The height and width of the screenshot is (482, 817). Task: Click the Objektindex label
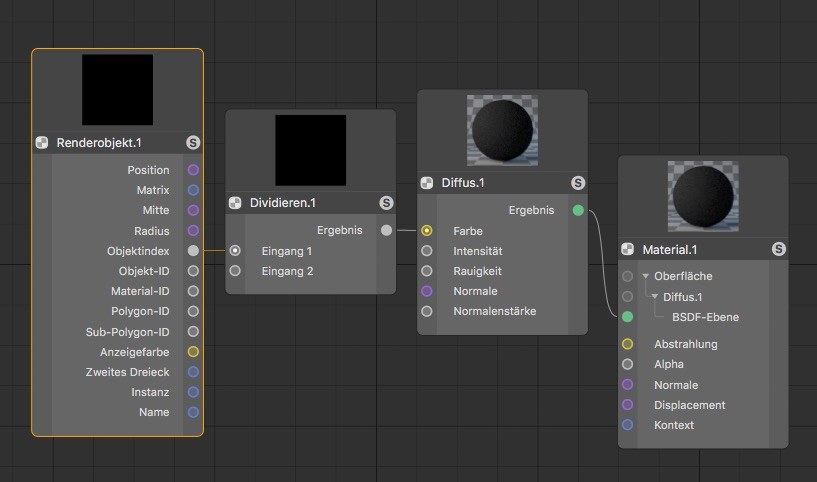(138, 251)
